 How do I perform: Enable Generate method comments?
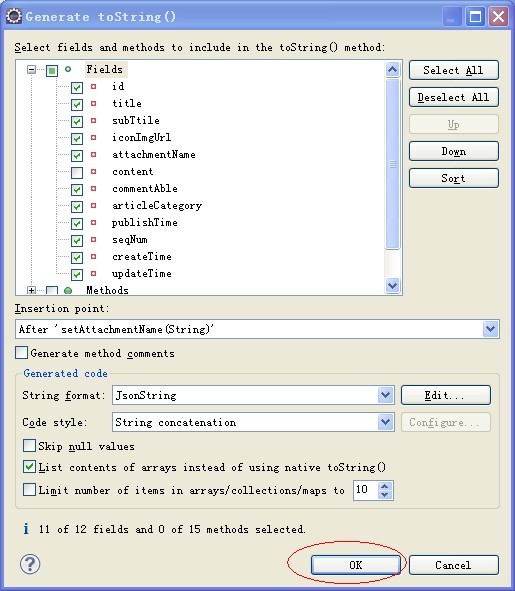(21, 353)
